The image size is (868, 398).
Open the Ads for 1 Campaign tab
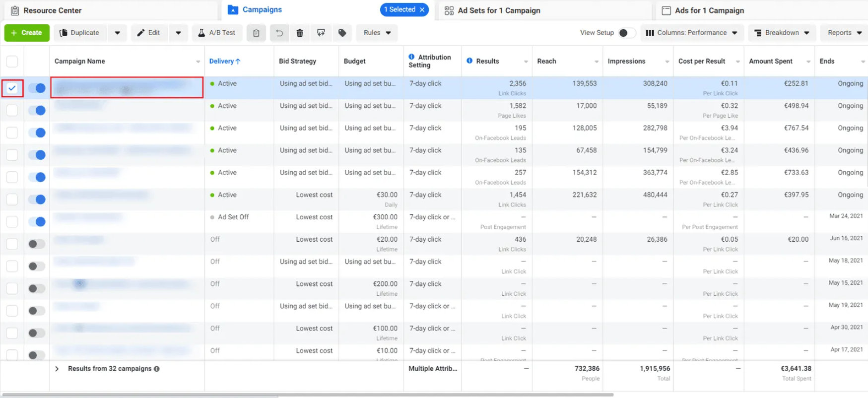pyautogui.click(x=709, y=10)
